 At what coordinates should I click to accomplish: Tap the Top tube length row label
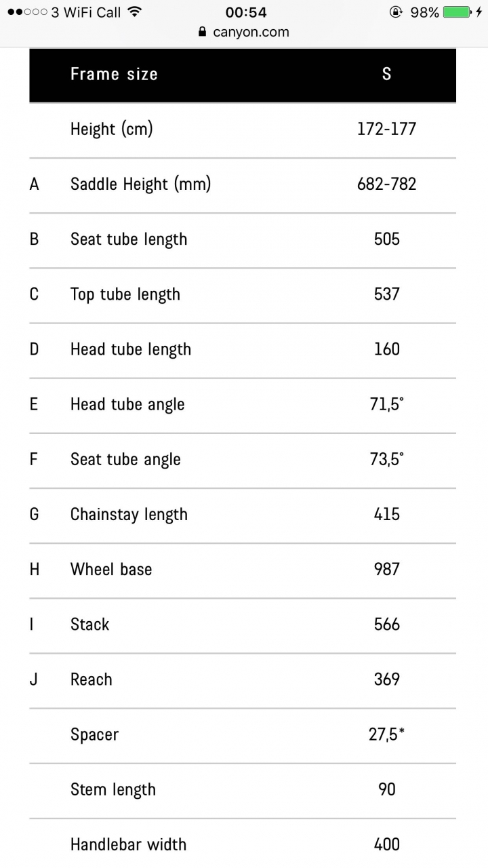pyautogui.click(x=125, y=294)
